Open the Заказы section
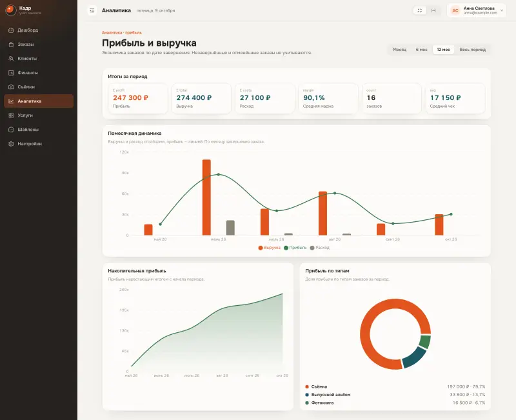 pyautogui.click(x=39, y=44)
